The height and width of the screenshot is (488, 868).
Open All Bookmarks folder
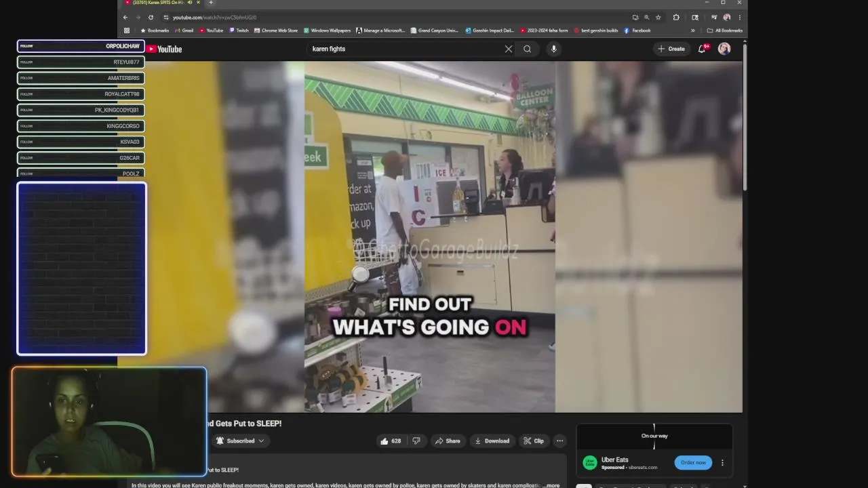point(726,30)
